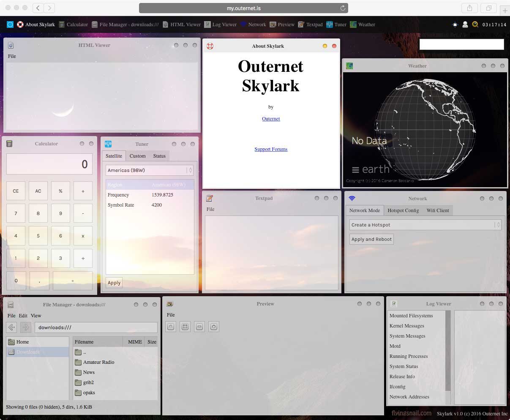This screenshot has height=420, width=510.
Task: Switch to Log Viewer in the top taskbar
Action: tap(221, 25)
